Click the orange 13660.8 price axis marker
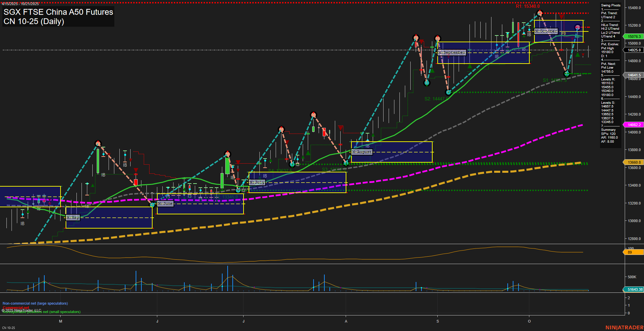 point(634,162)
